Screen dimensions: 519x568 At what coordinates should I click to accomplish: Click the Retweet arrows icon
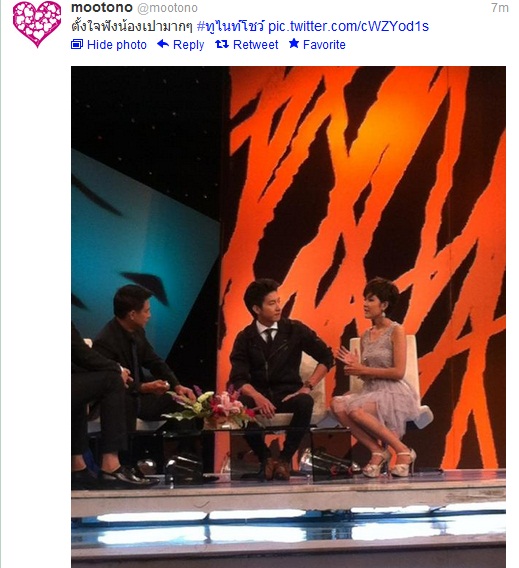coord(222,44)
